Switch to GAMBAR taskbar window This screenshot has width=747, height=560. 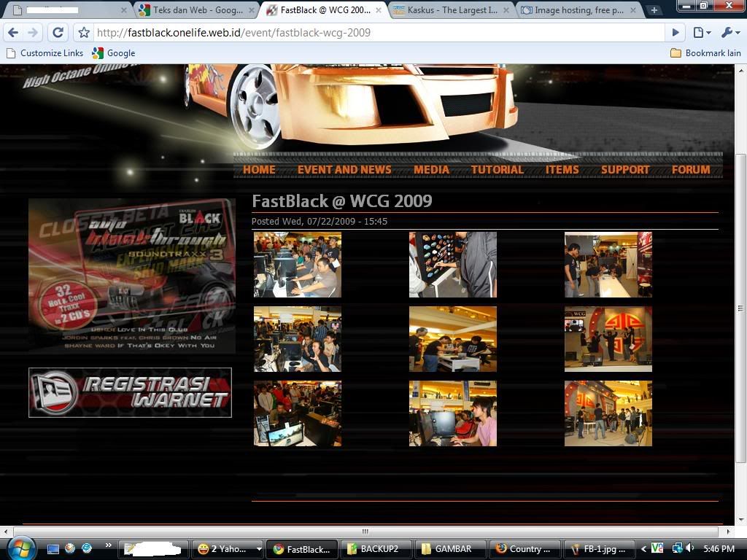click(x=449, y=549)
